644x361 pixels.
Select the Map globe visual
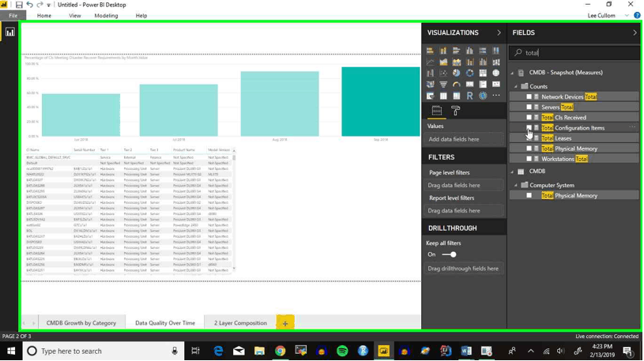(496, 73)
